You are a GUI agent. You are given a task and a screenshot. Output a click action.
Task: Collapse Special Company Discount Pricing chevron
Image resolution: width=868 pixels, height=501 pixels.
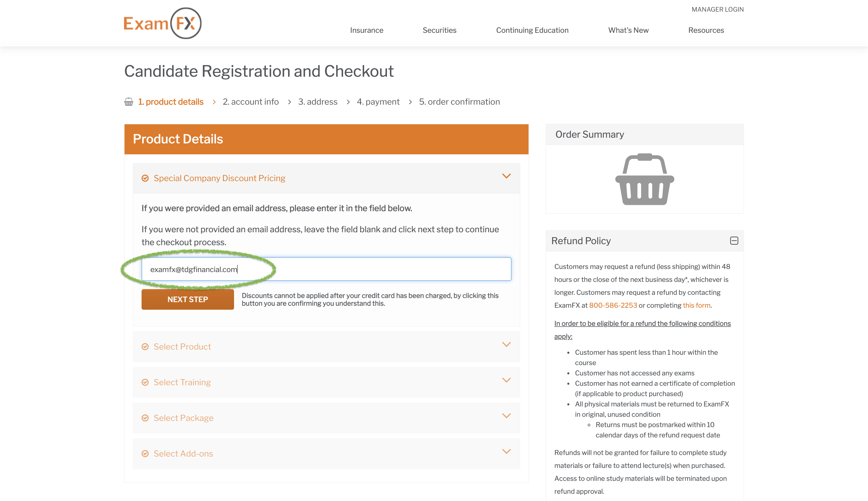click(x=506, y=176)
